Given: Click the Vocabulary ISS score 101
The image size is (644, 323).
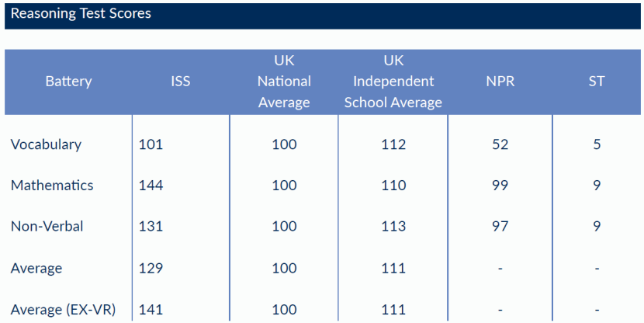Looking at the screenshot, I should (x=151, y=144).
